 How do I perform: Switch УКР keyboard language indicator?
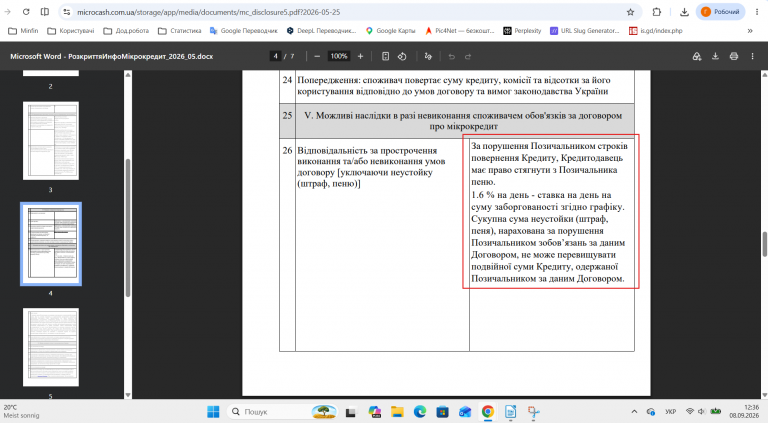click(671, 412)
